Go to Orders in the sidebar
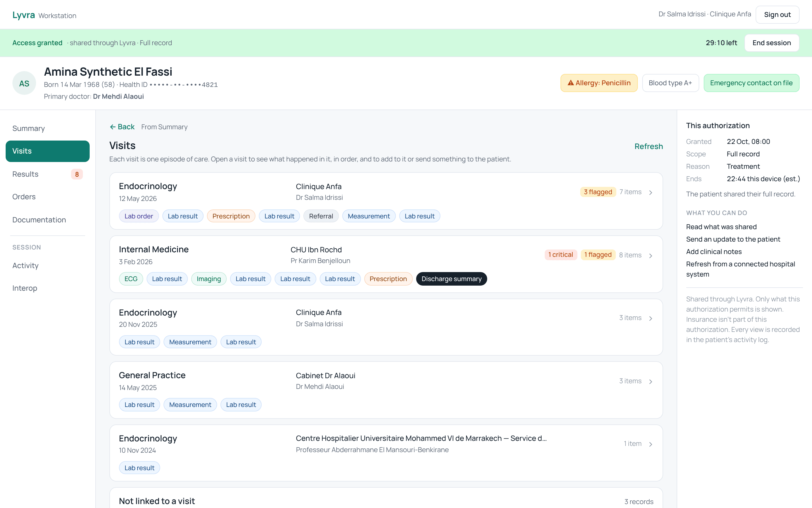812x508 pixels. (48, 196)
